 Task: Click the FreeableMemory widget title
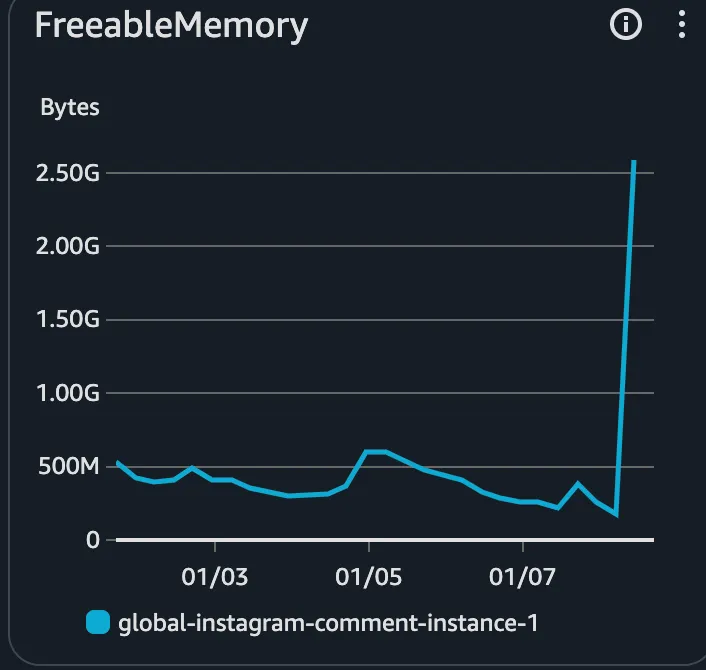(171, 26)
